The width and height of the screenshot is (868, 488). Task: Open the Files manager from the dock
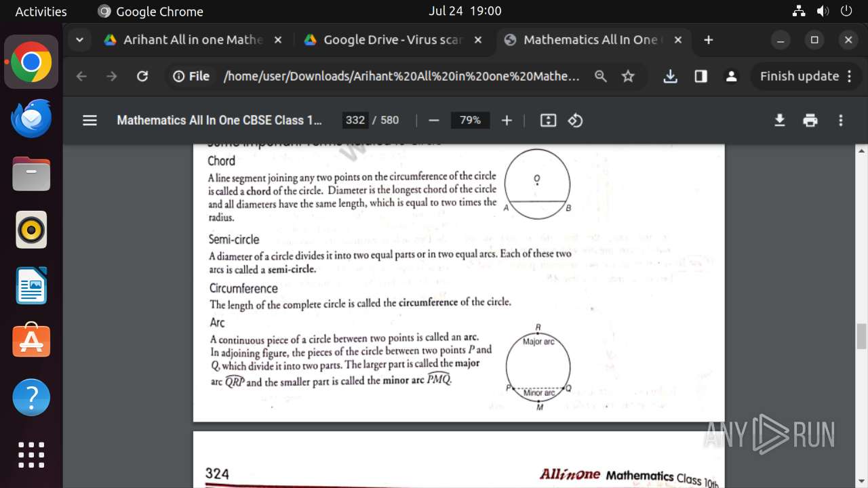pyautogui.click(x=31, y=174)
